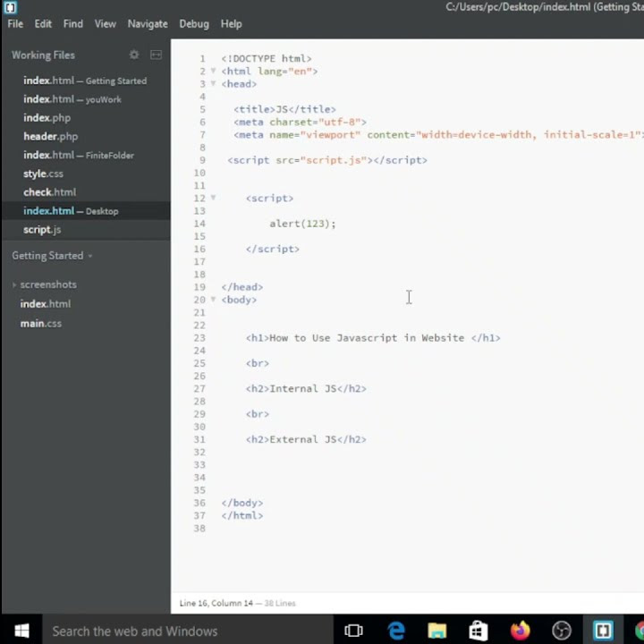Click line number 14 in the gutter

(199, 224)
